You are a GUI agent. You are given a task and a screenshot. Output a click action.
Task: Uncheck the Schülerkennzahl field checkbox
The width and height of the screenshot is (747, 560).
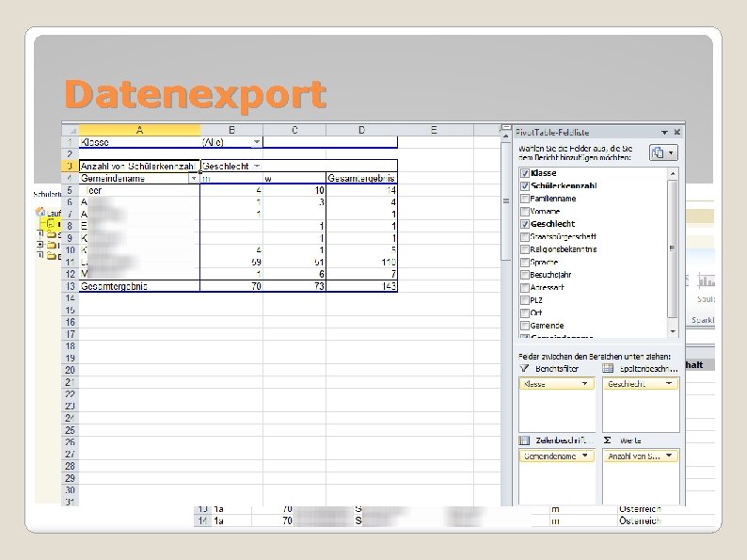(525, 185)
